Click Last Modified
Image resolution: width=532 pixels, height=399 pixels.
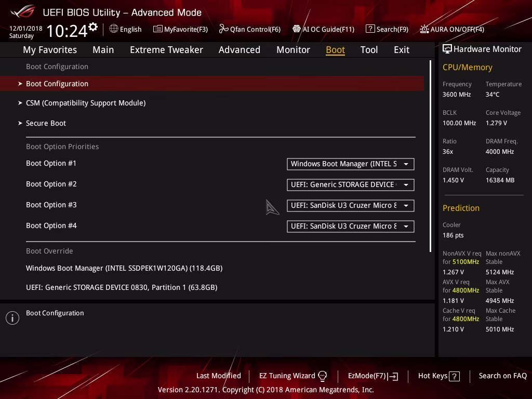point(219,376)
